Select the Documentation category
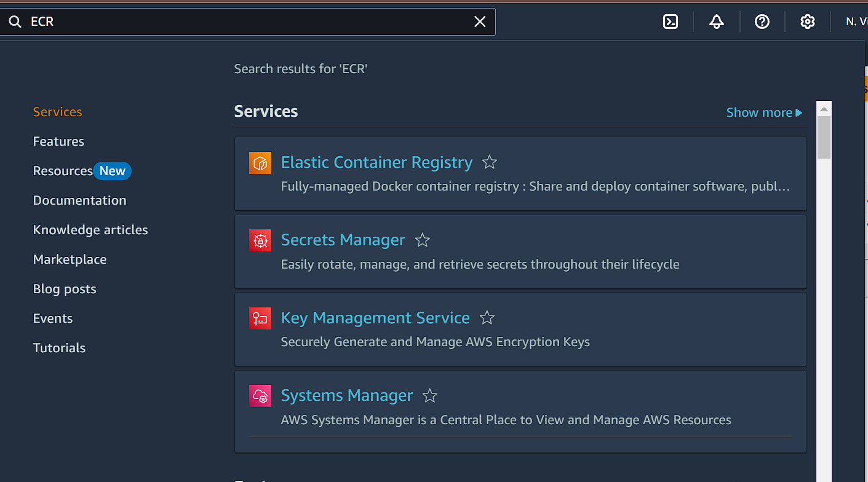Image resolution: width=868 pixels, height=482 pixels. tap(80, 200)
